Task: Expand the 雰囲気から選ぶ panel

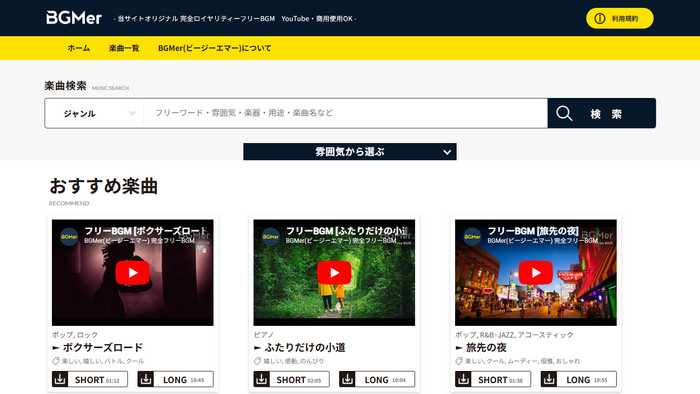Action: (350, 152)
